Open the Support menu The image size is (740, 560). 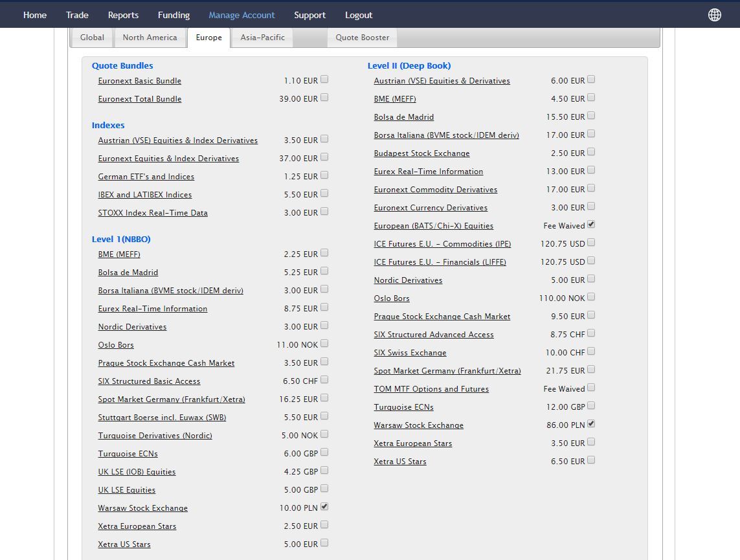coord(309,15)
